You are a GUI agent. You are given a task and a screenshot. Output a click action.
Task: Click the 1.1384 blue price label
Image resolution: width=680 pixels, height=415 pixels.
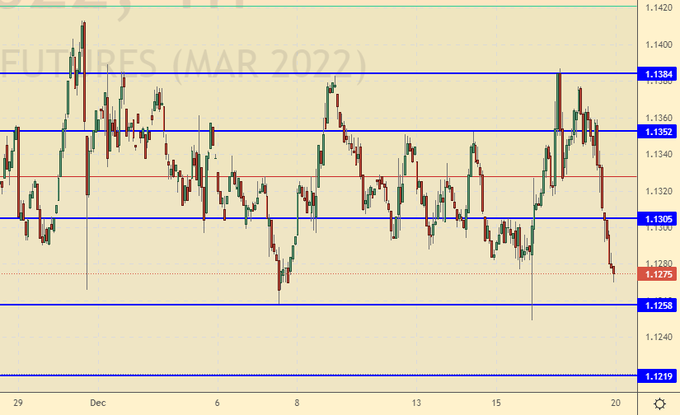point(658,74)
